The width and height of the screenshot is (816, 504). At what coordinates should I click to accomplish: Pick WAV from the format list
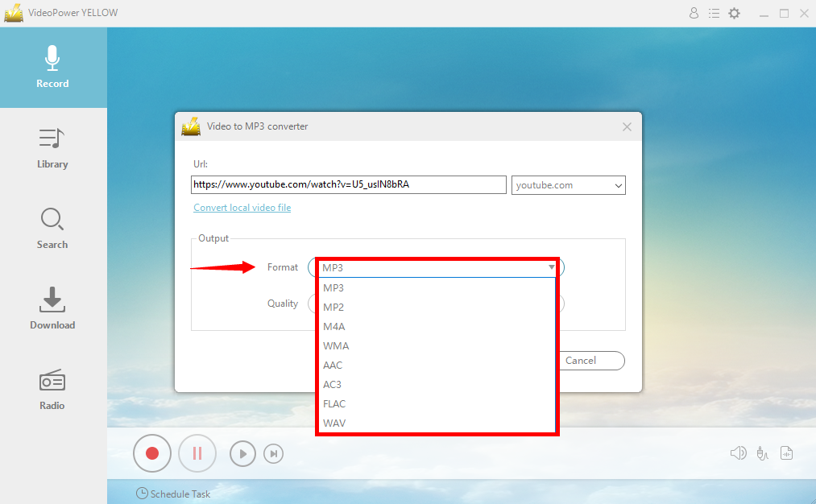point(334,423)
